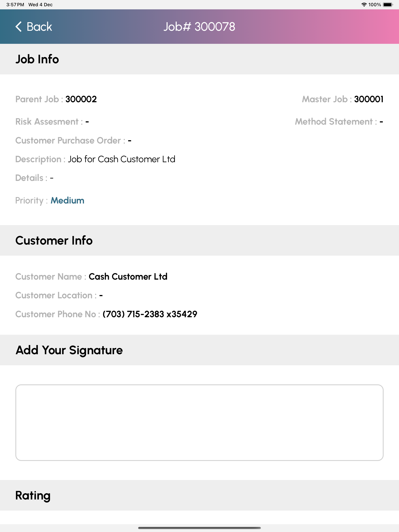Tap the back chevron arrow icon
Viewport: 399px width, 532px height.
tap(19, 26)
